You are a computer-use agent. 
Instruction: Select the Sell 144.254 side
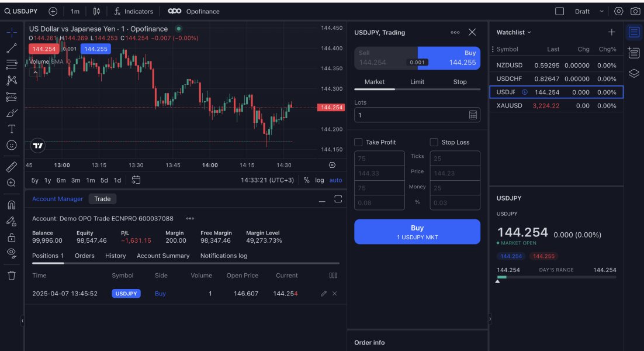pyautogui.click(x=386, y=58)
